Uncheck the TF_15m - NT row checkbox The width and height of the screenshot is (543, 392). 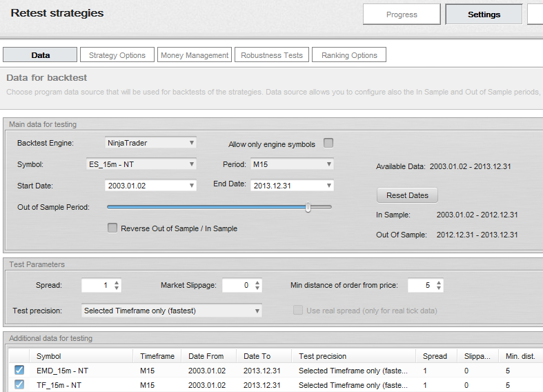coord(19,384)
